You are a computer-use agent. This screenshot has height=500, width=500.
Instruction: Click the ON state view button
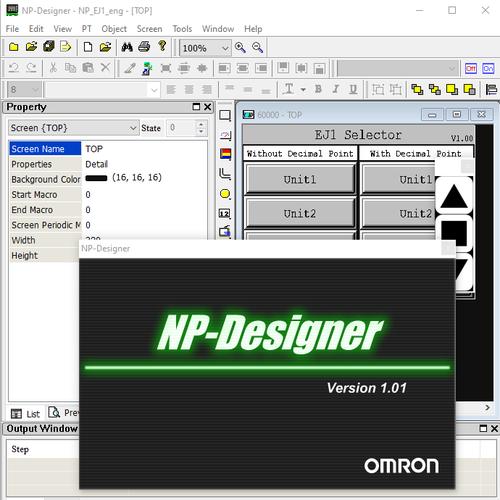point(488,69)
